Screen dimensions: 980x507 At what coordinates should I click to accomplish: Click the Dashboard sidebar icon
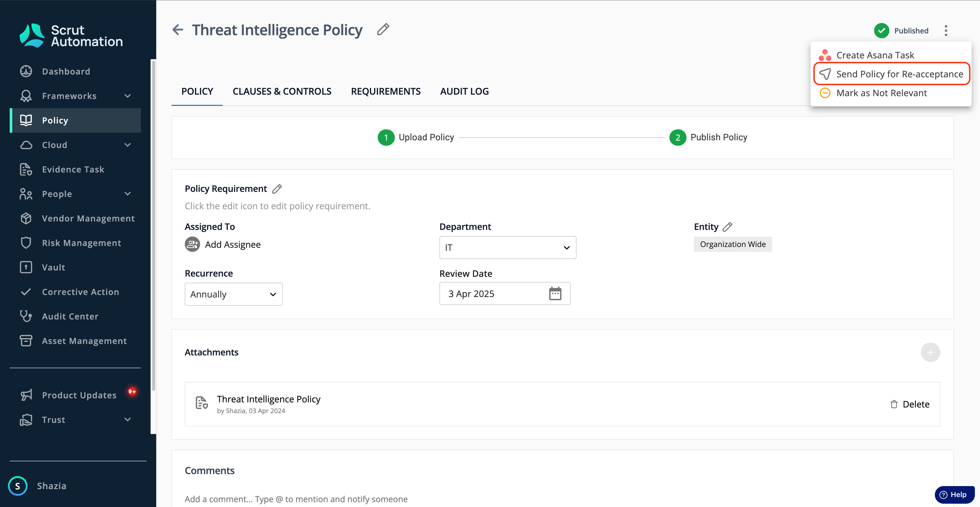tap(26, 71)
